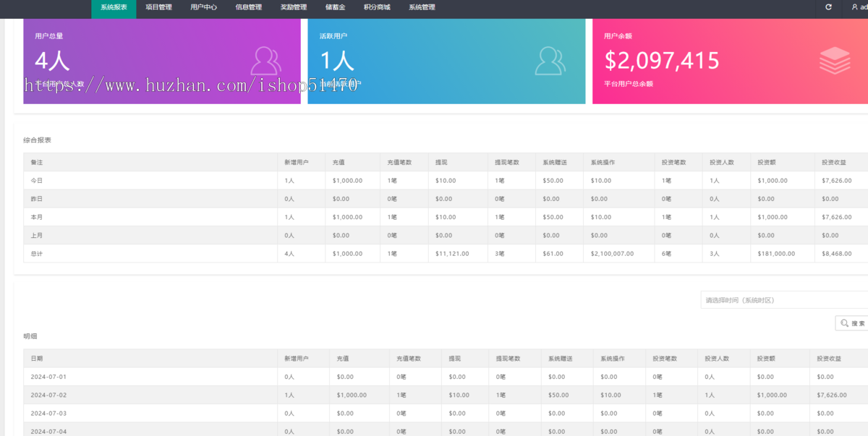Click $7,626.00 in the 今日 row

837,181
